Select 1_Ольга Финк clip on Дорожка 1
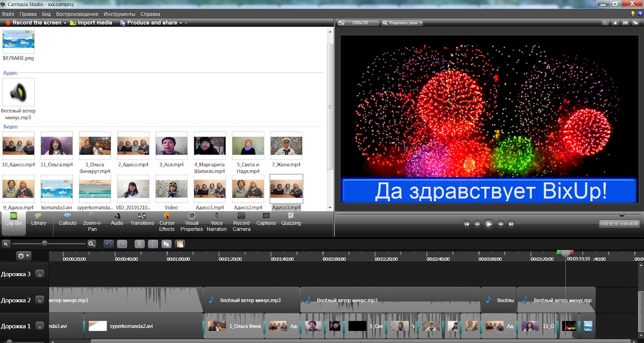The width and height of the screenshot is (644, 343). click(x=235, y=326)
